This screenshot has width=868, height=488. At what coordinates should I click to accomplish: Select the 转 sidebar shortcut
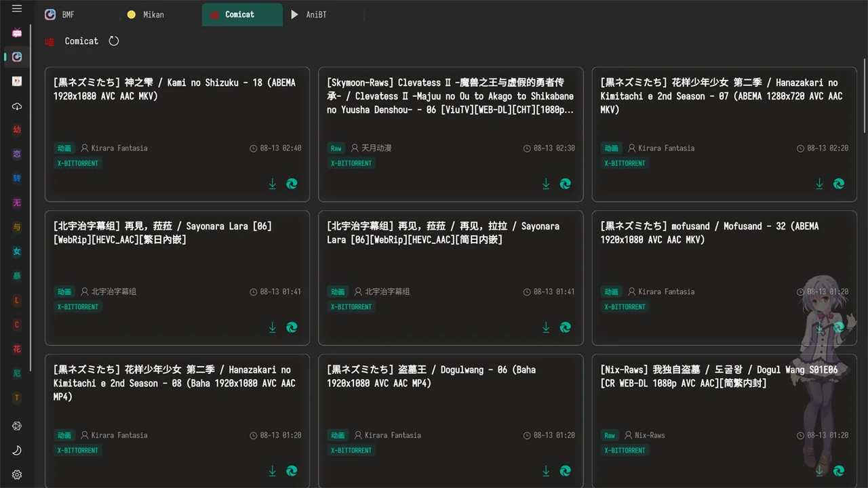(x=17, y=178)
